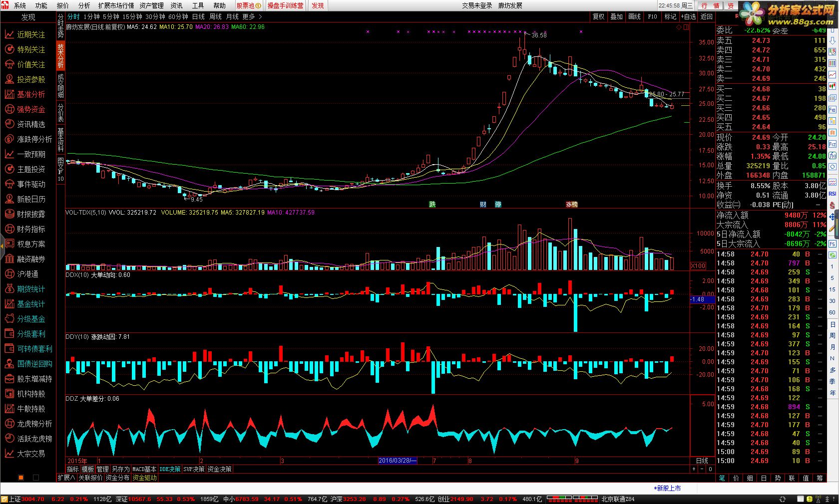
Task: Click 操盘手训练营 button
Action: pyautogui.click(x=285, y=5)
